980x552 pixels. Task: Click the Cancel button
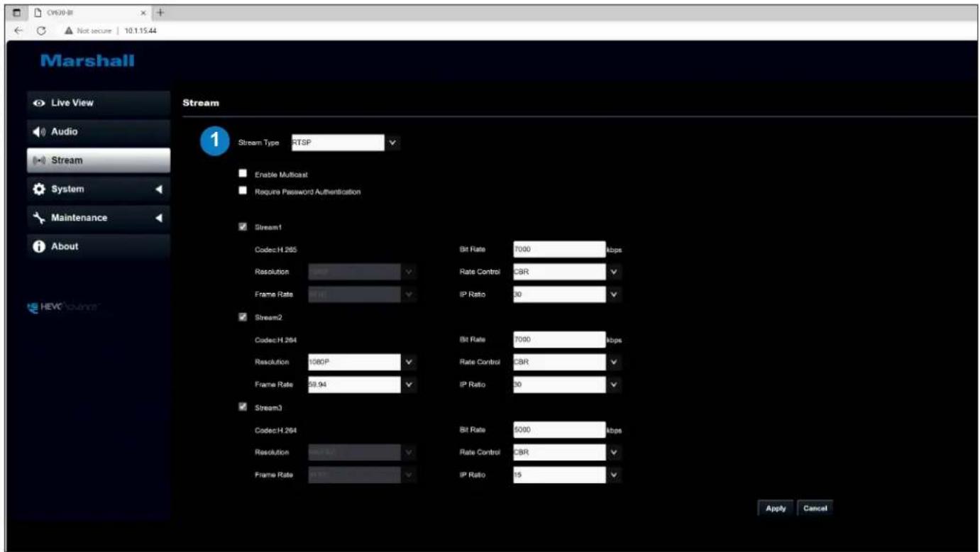point(813,508)
